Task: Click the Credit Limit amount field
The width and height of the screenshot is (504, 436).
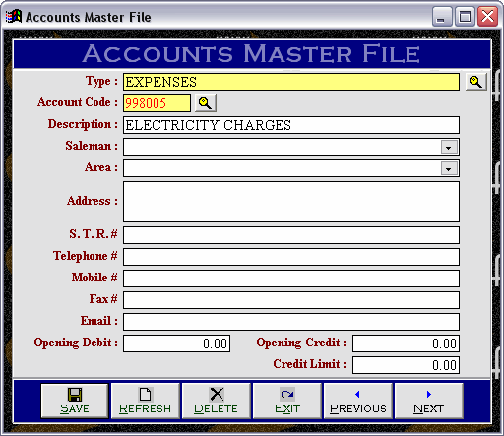Action: pos(406,365)
